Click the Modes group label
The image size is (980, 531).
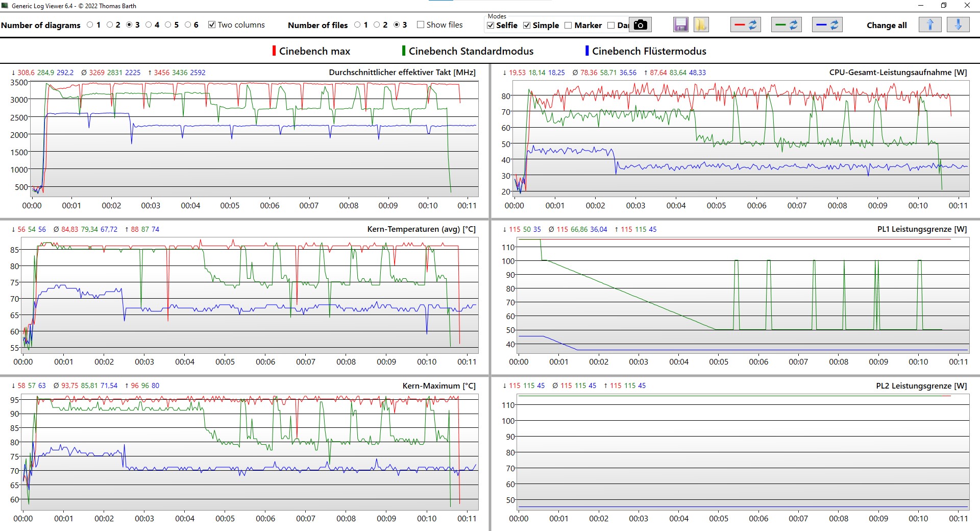[x=497, y=16]
